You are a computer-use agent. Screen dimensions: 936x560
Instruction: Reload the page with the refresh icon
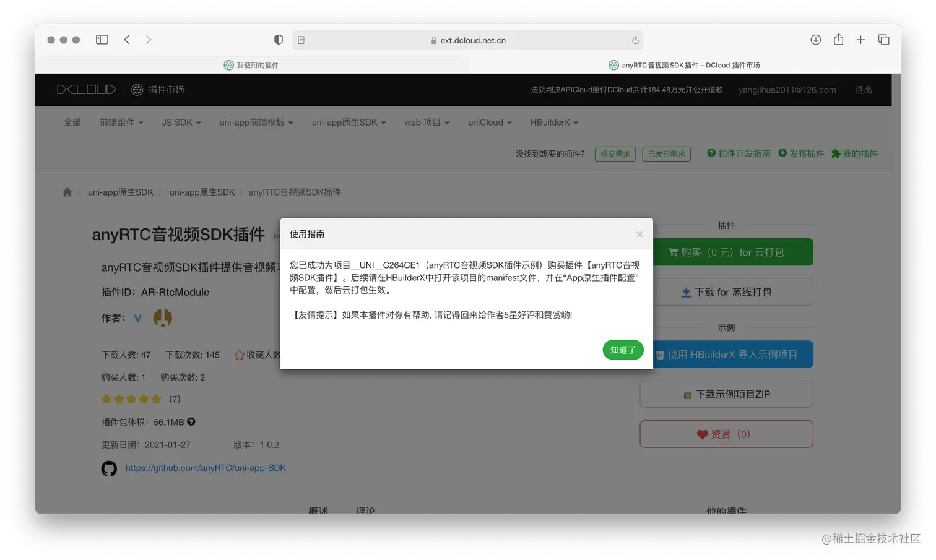(x=635, y=40)
